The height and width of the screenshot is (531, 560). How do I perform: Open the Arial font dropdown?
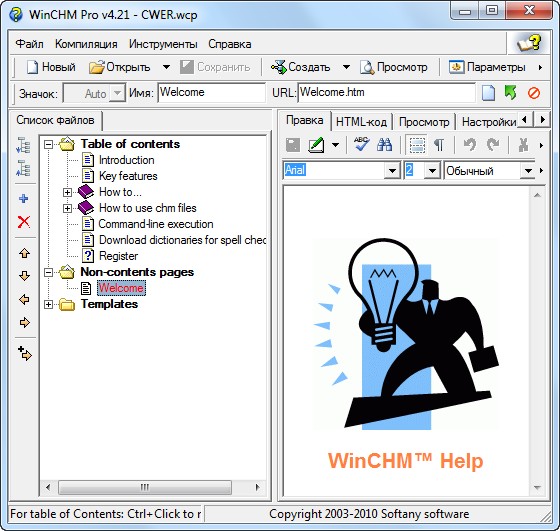(x=392, y=171)
